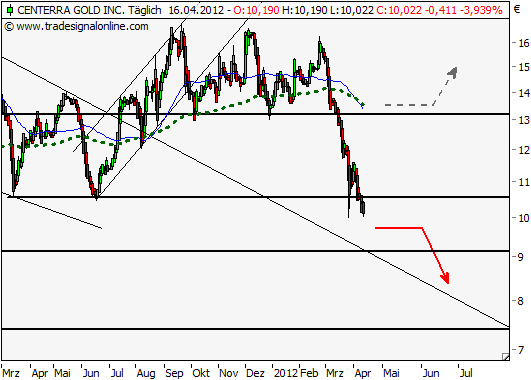The image size is (531, 380).
Task: Click price axis label 11
Action: pos(523,182)
